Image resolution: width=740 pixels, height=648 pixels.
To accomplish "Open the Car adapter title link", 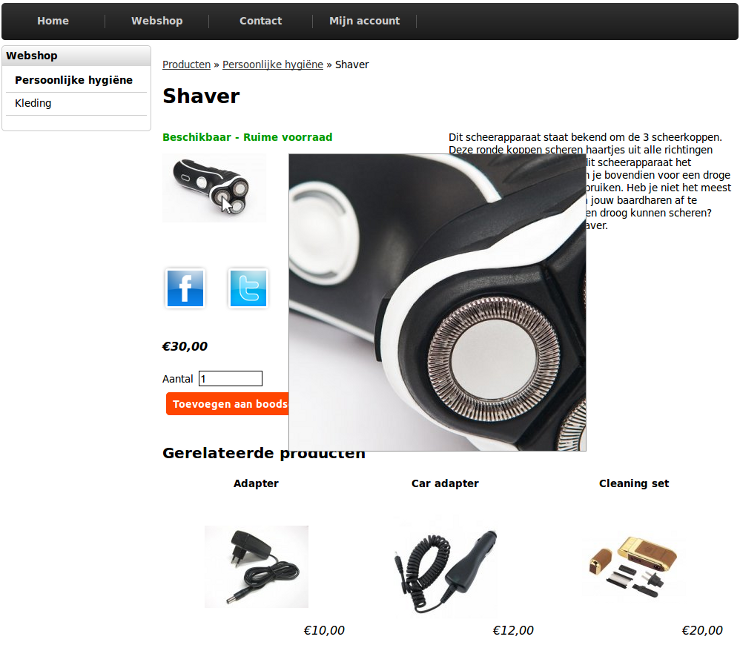I will pyautogui.click(x=445, y=483).
